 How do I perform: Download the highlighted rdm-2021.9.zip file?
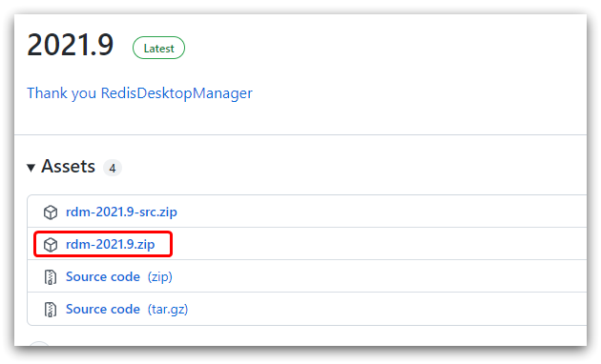tap(111, 244)
